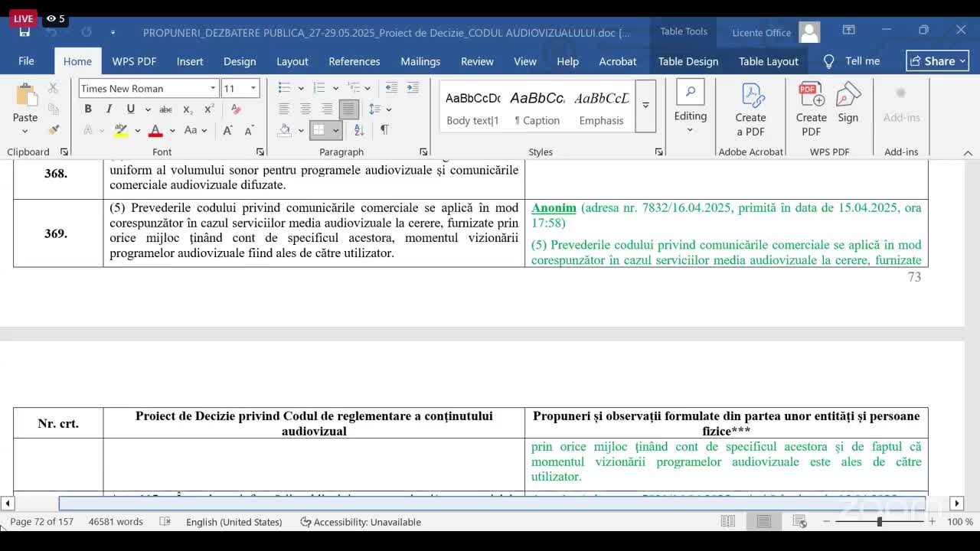Viewport: 980px width, 551px height.
Task: Click the Grow Font icon
Action: coord(227,130)
